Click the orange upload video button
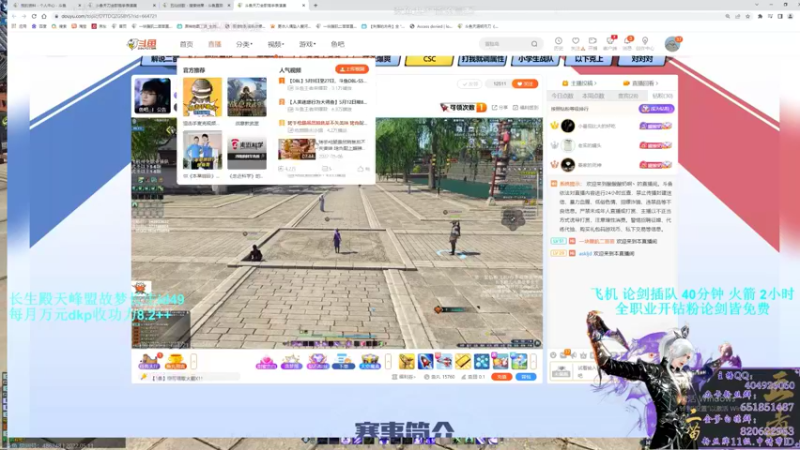800x450 pixels. pyautogui.click(x=352, y=69)
